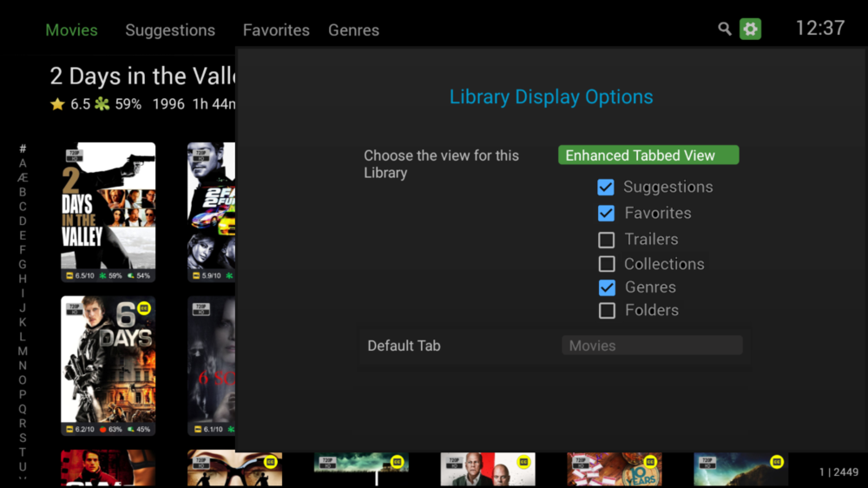Enable the Folders checkbox
The height and width of the screenshot is (488, 868).
[x=607, y=311]
